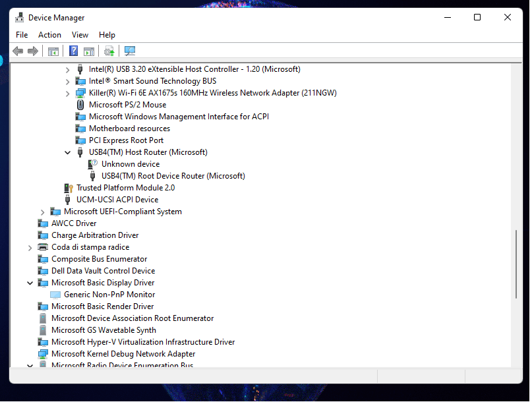This screenshot has height=404, width=532.
Task: Expand Intel Smart Sound Technology BUS node
Action: [67, 82]
